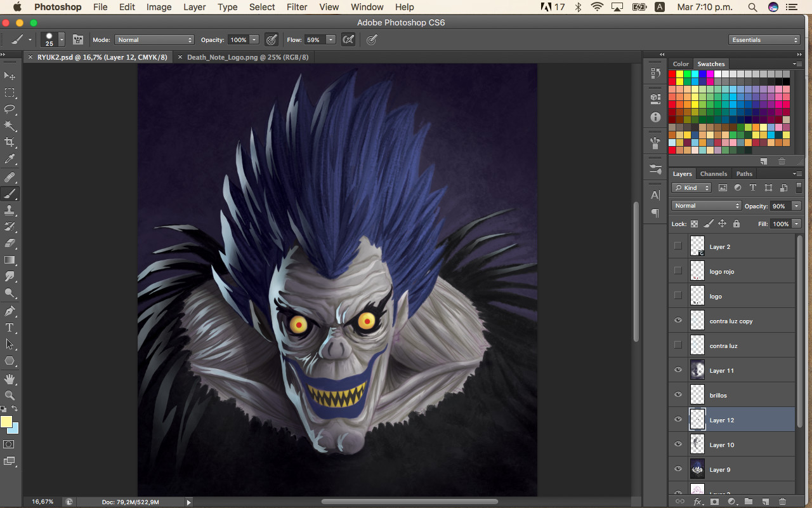
Task: Open the layer Opacity dropdown arrow
Action: point(796,206)
